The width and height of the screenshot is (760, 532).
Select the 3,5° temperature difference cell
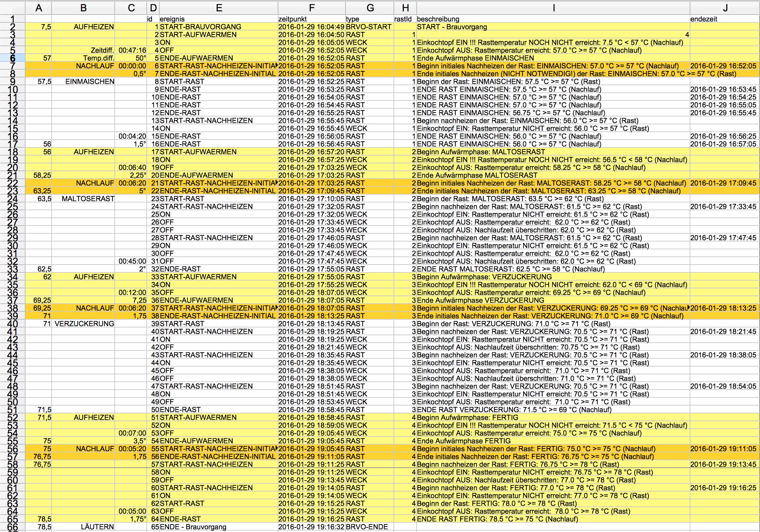pos(131,441)
